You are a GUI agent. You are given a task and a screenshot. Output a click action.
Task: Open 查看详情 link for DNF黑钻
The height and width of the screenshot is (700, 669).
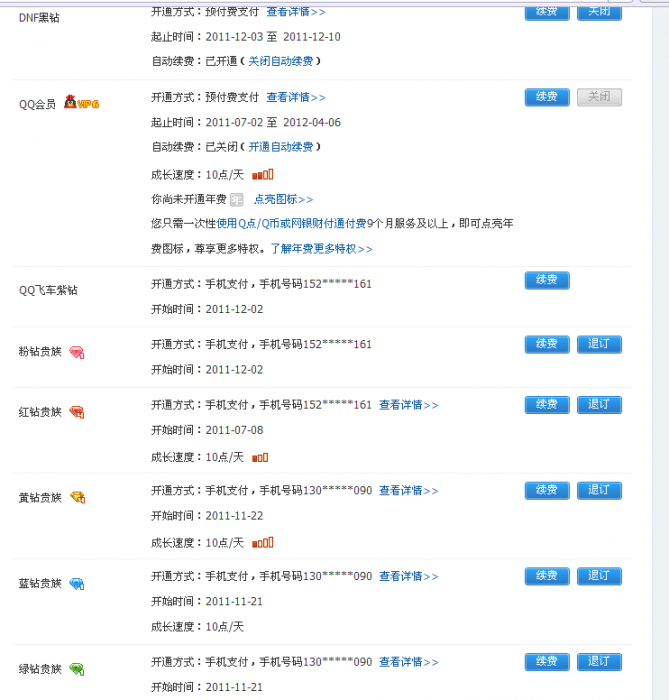pos(296,12)
